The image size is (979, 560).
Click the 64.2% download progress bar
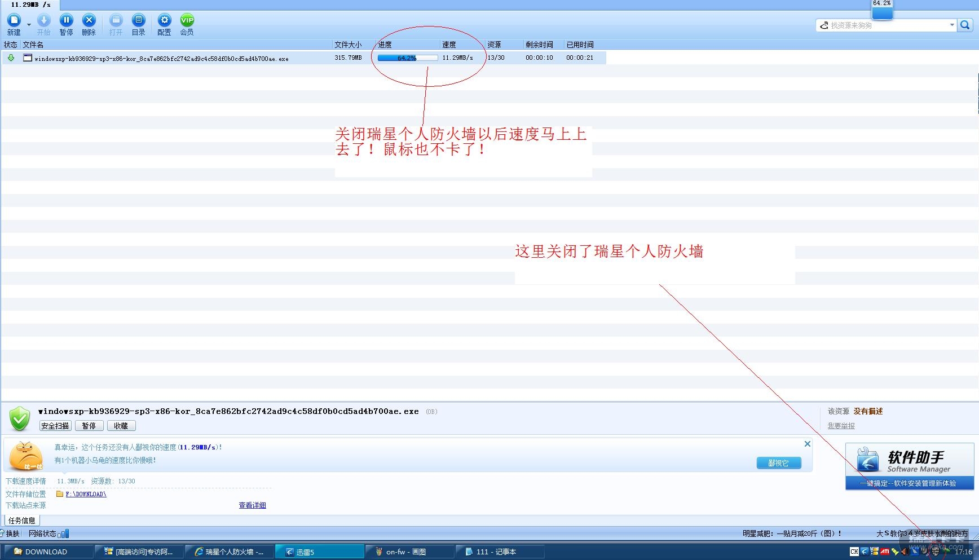pyautogui.click(x=407, y=58)
